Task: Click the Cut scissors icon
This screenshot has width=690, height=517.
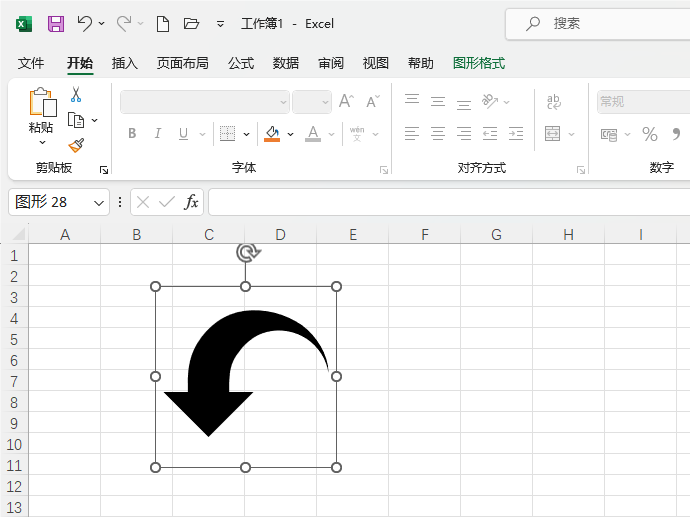Action: point(76,94)
